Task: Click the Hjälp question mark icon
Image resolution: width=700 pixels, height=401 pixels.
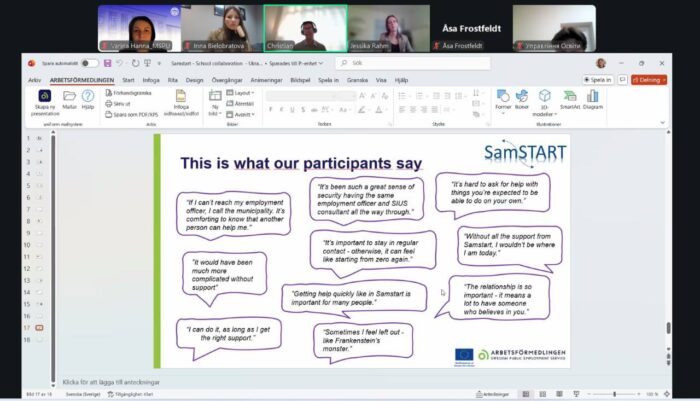Action: [88, 97]
